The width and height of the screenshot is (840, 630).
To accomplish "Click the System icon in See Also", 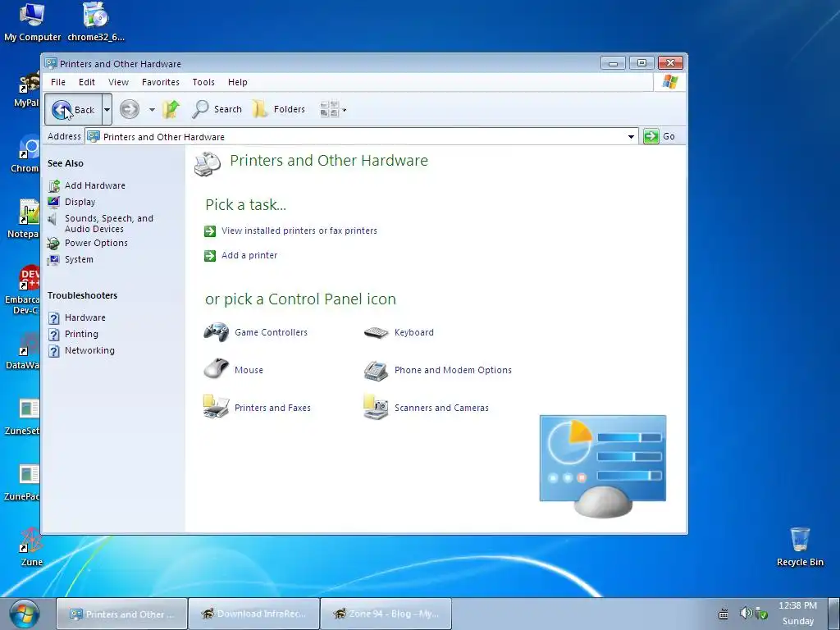I will click(53, 260).
